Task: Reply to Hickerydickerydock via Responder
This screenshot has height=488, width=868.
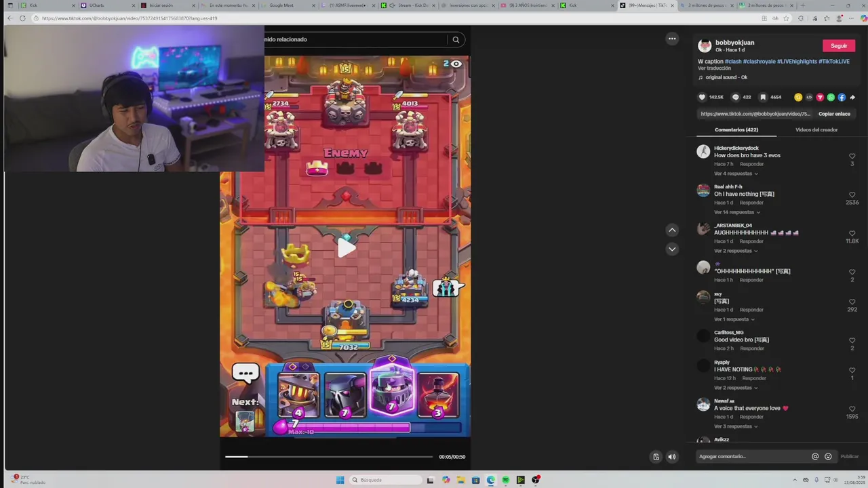Action: pyautogui.click(x=752, y=164)
